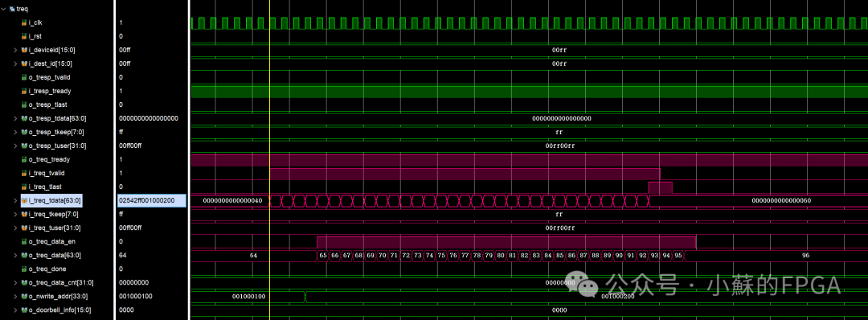Click waveform segment 80 on o_treq_data
Viewport: 868px width, 320px height.
[x=501, y=255]
